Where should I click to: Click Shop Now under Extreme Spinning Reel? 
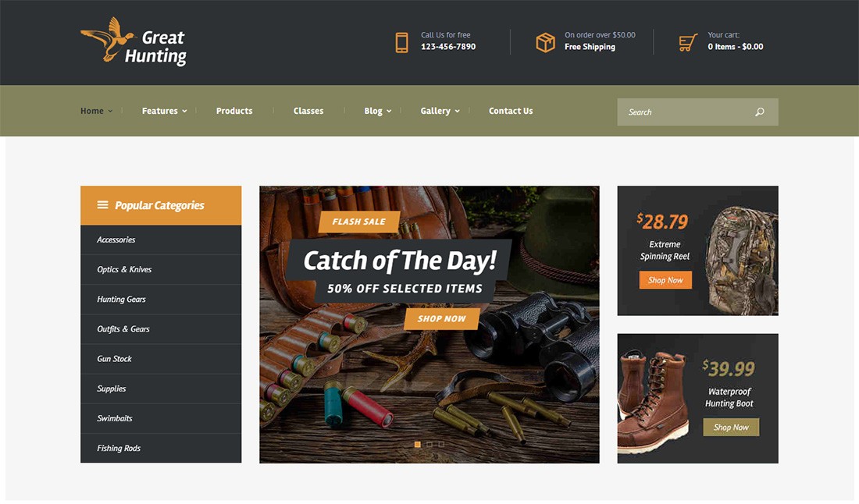(665, 280)
